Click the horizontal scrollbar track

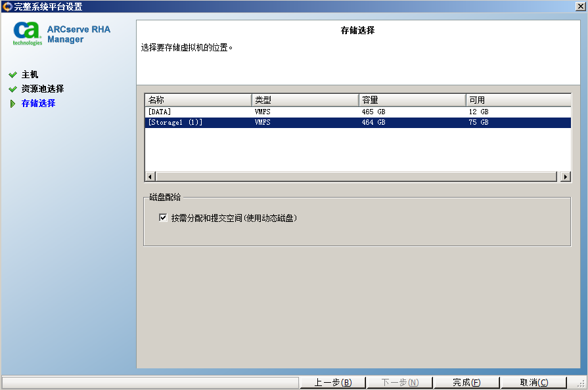tap(357, 177)
